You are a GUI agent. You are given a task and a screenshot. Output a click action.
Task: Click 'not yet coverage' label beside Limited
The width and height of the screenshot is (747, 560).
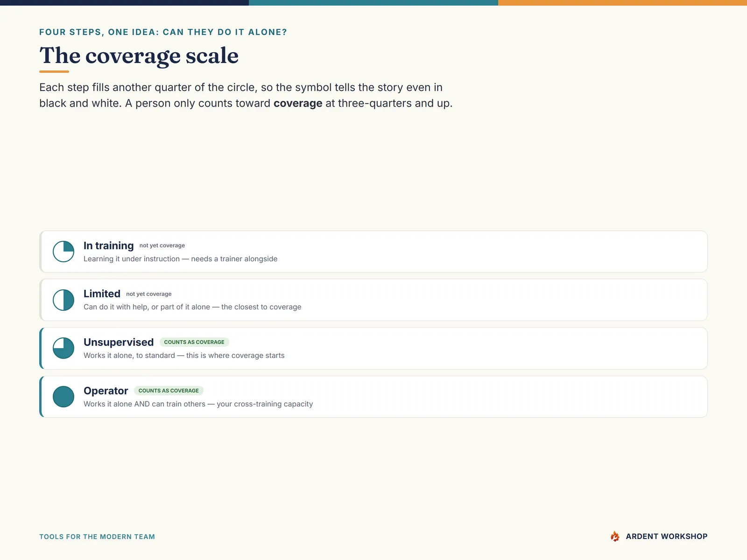point(149,294)
